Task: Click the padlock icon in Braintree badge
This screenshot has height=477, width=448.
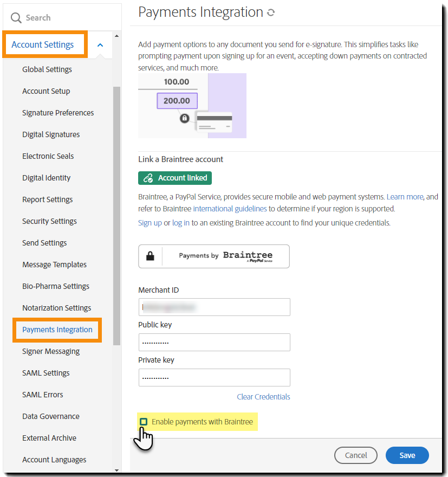Action: (x=151, y=256)
